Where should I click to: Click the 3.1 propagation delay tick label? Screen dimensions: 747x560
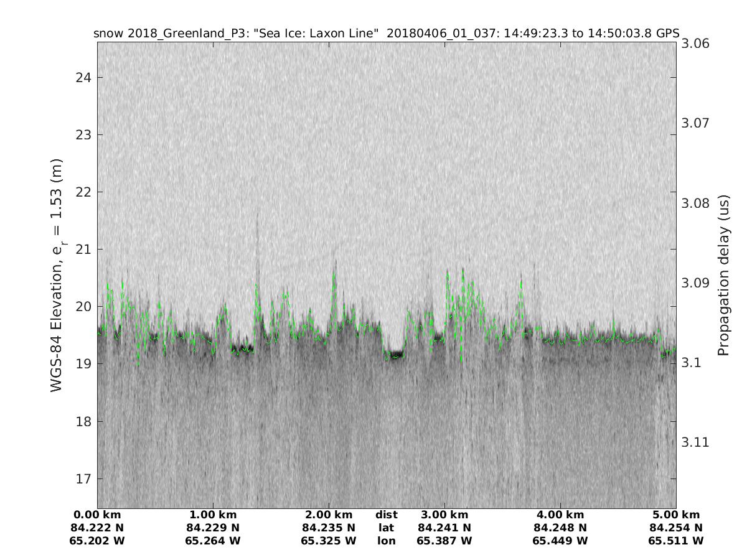point(691,363)
